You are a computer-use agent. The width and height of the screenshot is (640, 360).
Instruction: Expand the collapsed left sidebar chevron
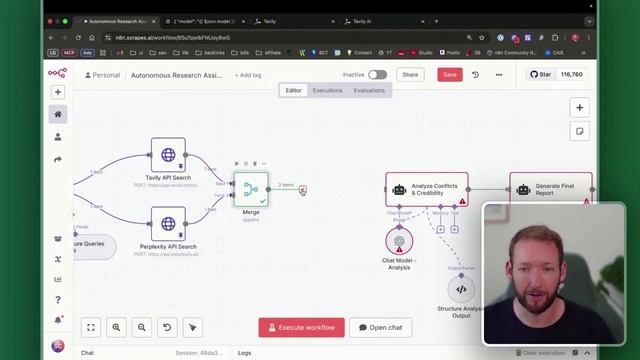(x=73, y=214)
